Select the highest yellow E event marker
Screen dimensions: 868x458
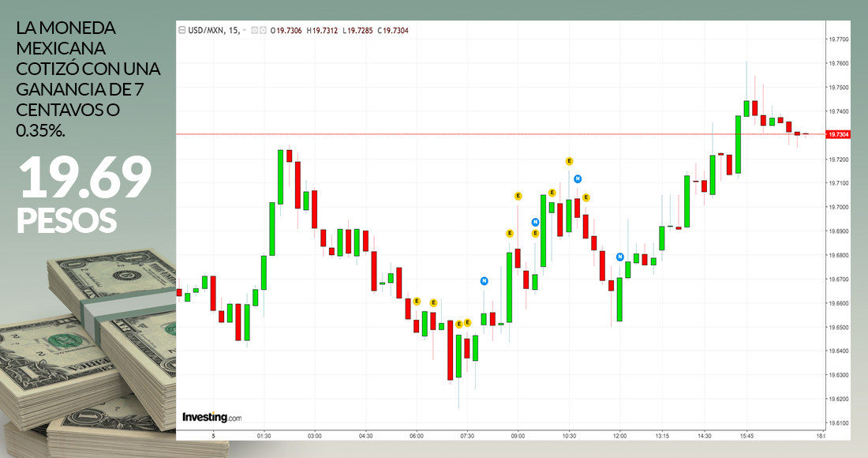[x=569, y=161]
